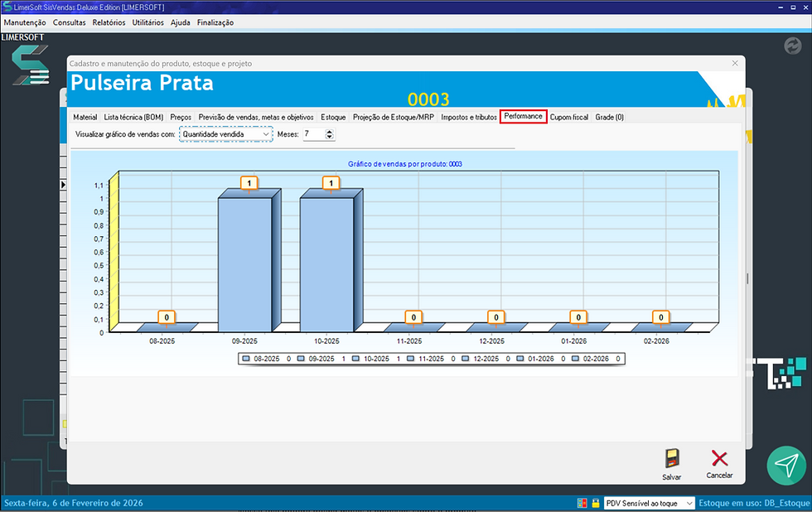Open the Consultas menu
Screen dimensions: 812x512
(x=70, y=22)
